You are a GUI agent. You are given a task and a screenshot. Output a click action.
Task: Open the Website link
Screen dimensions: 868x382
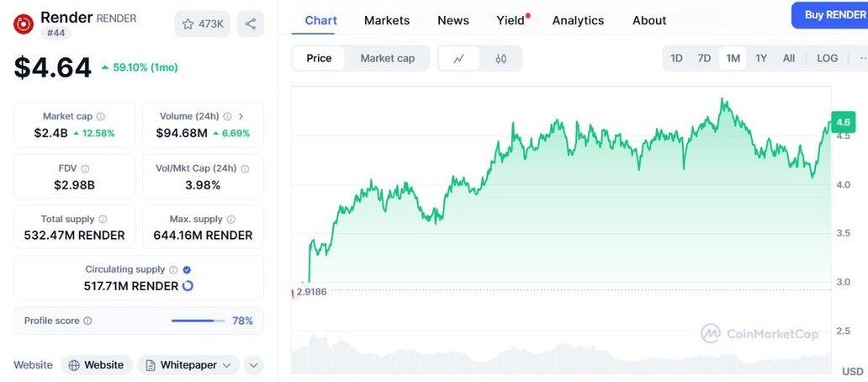(97, 365)
